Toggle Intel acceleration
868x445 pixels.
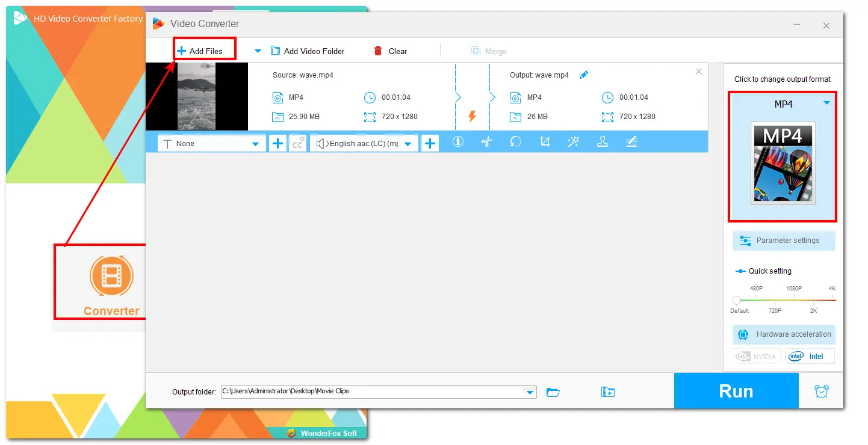[810, 356]
